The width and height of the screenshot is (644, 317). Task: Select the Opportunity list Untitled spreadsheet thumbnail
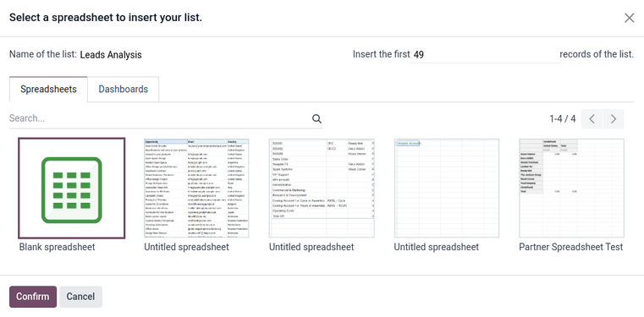[x=196, y=189]
